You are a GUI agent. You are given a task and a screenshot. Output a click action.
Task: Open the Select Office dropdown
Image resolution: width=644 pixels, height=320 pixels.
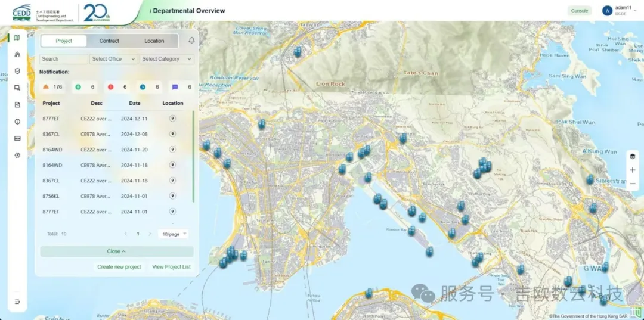click(113, 59)
